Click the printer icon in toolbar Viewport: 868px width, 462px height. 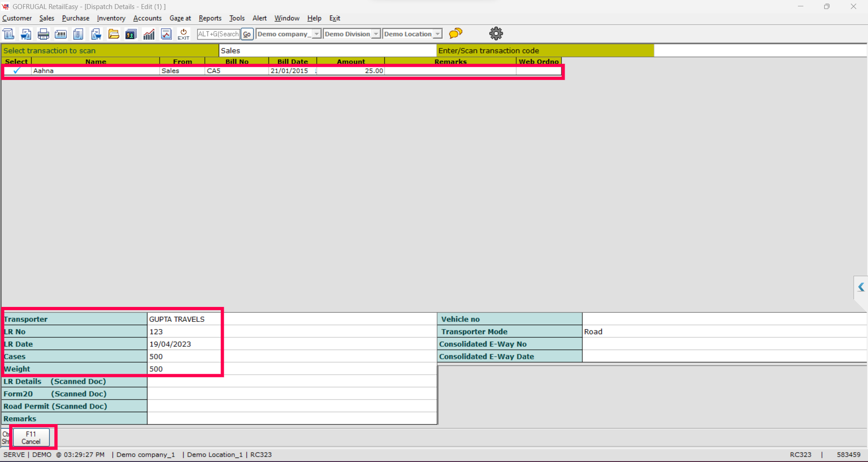(43, 34)
